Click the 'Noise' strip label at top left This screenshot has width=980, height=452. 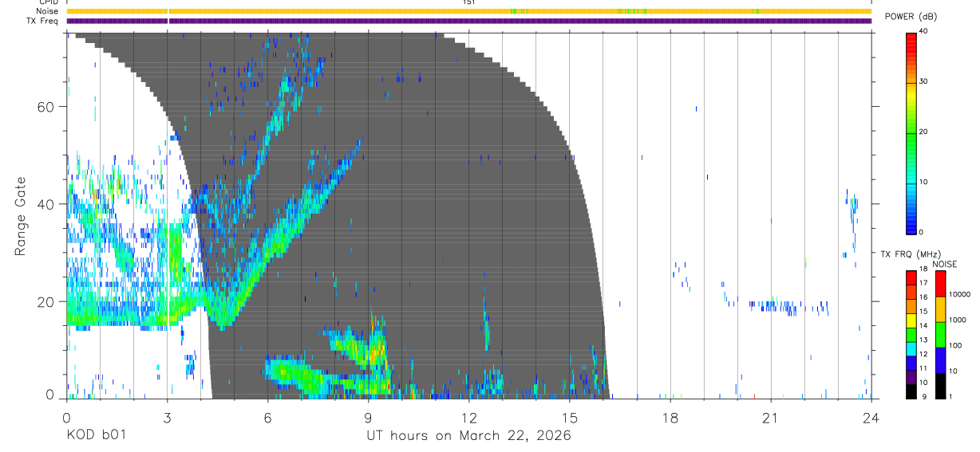coord(46,11)
